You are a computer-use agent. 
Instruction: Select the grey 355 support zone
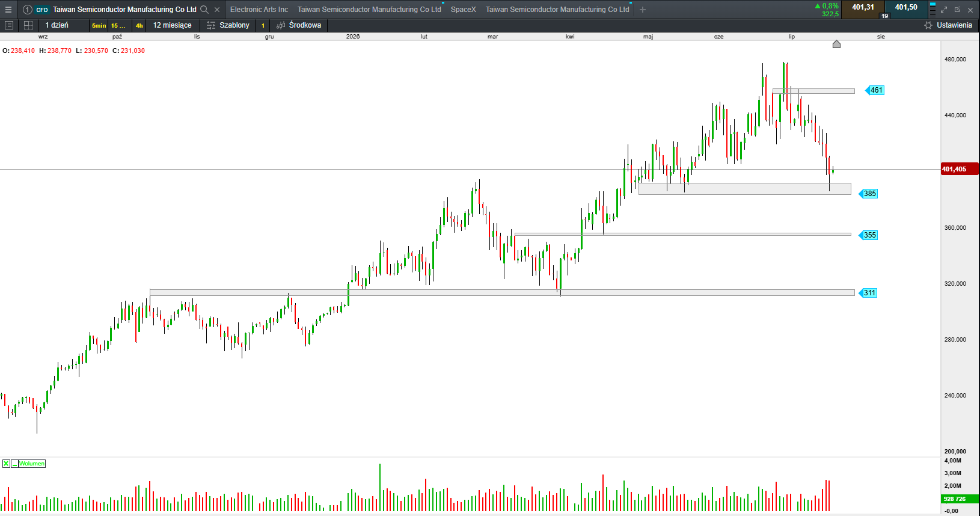(683, 235)
